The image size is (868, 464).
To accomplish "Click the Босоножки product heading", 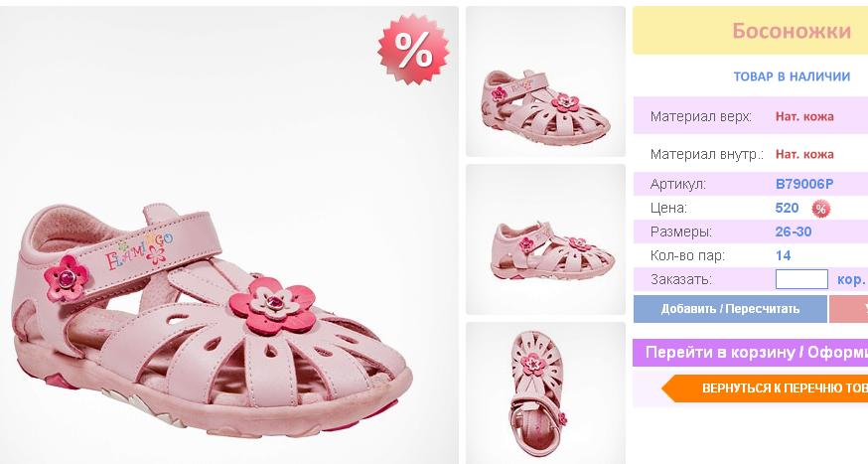I will pyautogui.click(x=792, y=31).
